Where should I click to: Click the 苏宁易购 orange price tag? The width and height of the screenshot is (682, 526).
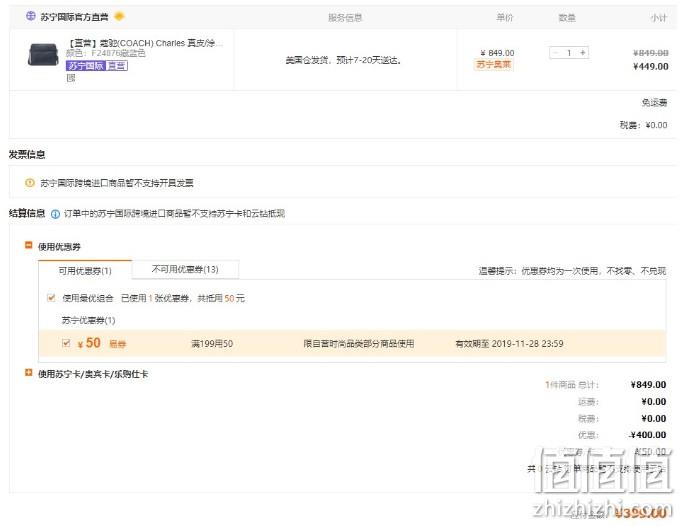(x=494, y=65)
